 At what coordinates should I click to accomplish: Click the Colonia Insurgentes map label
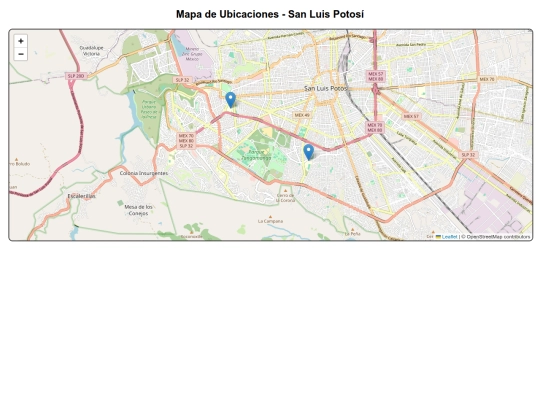point(144,173)
